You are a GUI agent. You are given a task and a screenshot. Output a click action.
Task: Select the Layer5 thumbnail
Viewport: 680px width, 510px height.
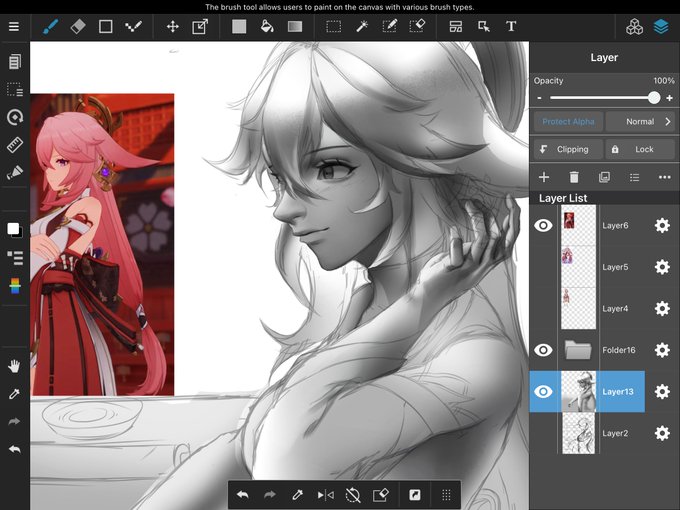pos(579,267)
